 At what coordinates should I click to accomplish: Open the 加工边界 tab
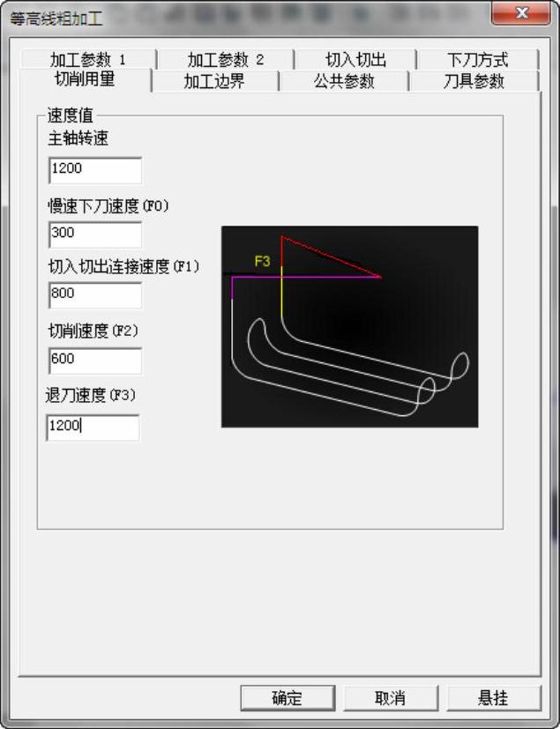click(x=214, y=81)
